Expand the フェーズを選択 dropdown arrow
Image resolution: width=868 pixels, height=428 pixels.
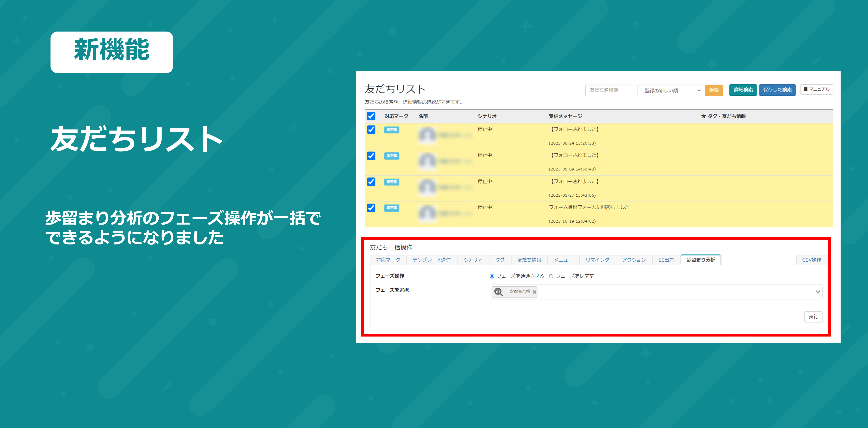[x=818, y=292]
